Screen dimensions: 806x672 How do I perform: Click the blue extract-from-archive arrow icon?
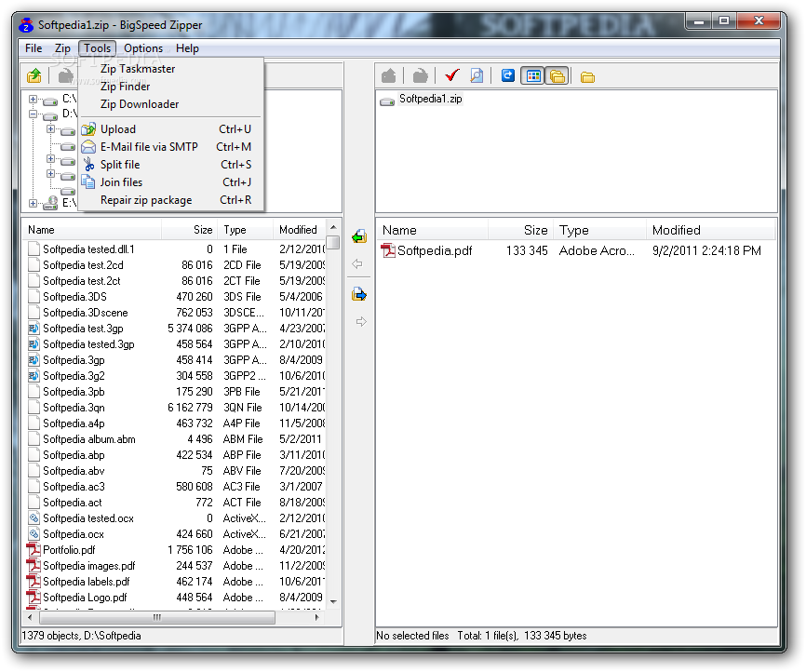[359, 294]
